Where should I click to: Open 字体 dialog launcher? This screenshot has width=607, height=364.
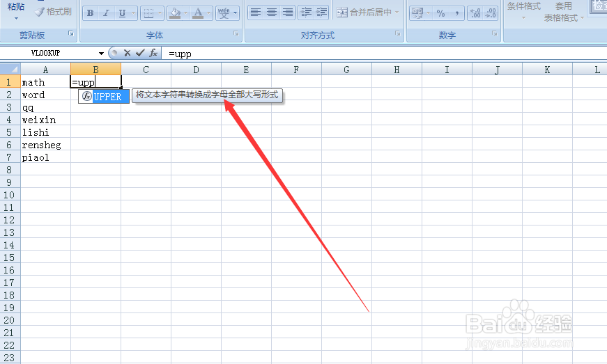click(x=236, y=33)
